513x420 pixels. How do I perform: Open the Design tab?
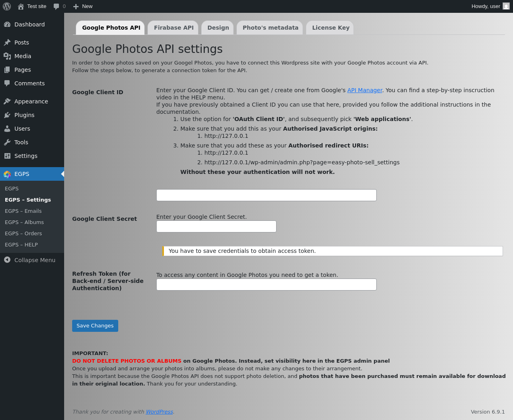coord(218,28)
